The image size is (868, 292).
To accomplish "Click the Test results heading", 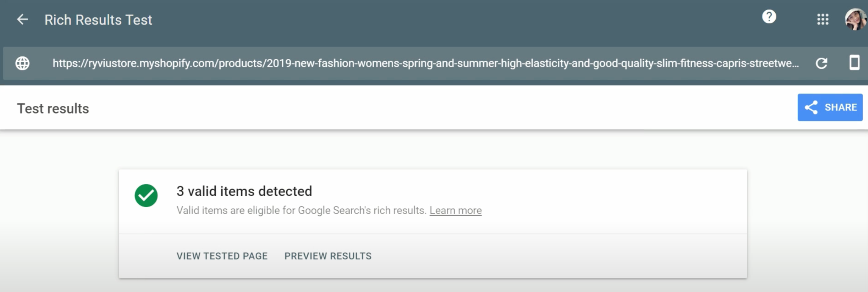I will pos(53,108).
